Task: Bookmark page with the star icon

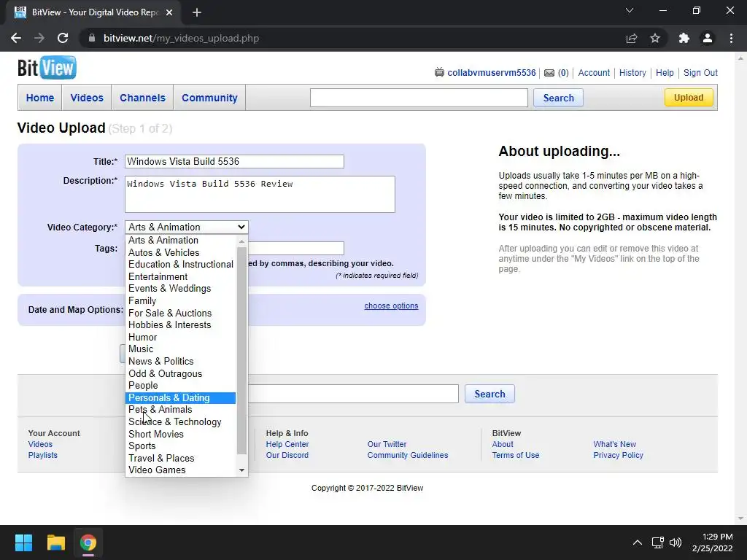Action: tap(655, 38)
